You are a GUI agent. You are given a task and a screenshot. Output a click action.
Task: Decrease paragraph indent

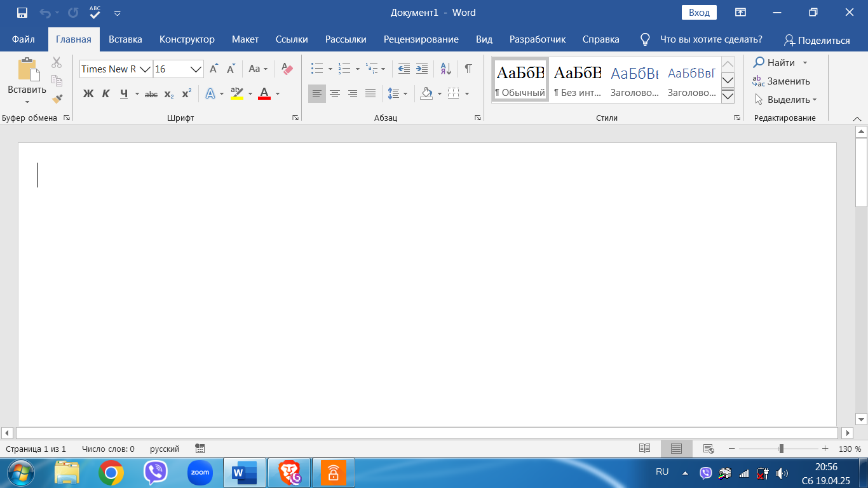click(x=403, y=69)
